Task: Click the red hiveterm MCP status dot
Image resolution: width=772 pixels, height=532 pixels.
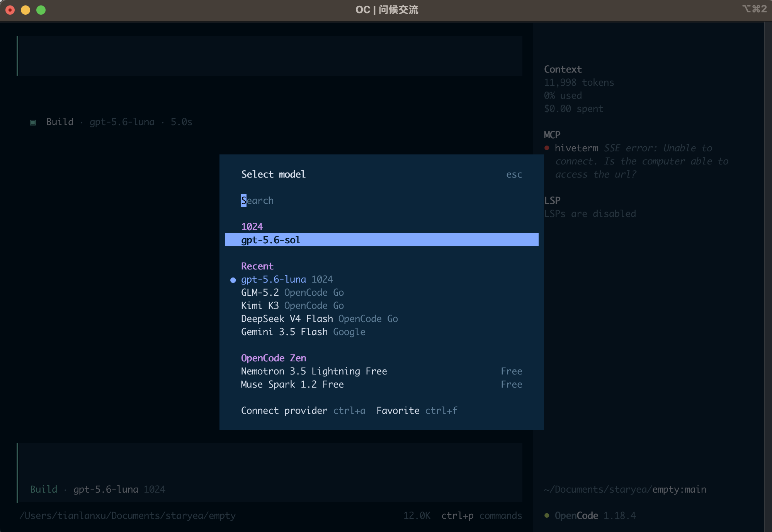Action: tap(547, 148)
